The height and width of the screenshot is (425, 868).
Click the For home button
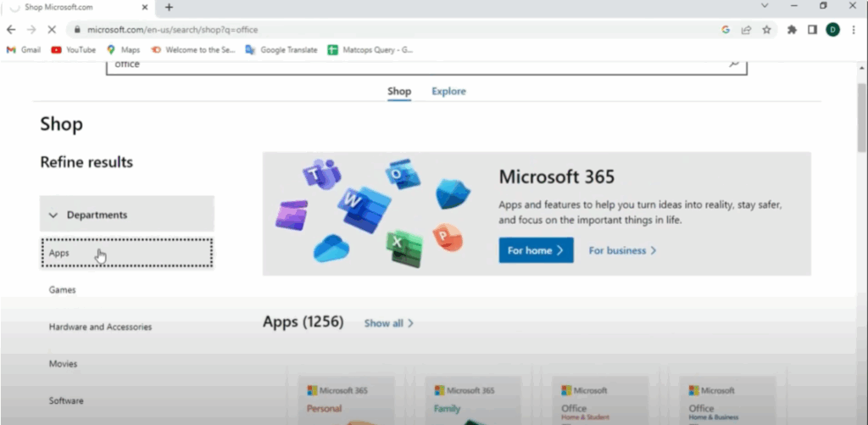[536, 250]
